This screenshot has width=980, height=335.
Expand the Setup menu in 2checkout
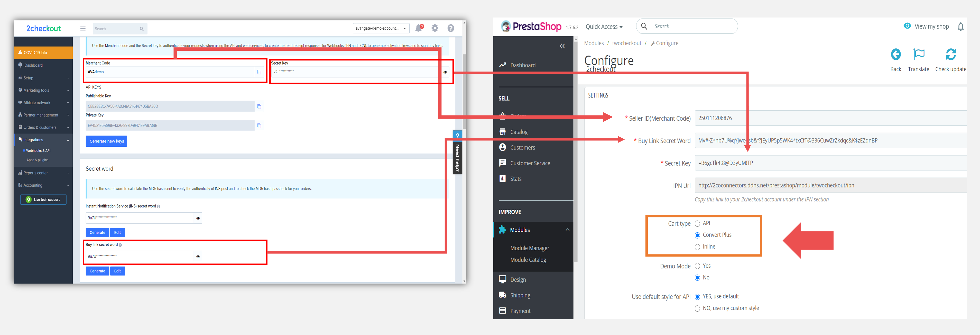(x=43, y=78)
